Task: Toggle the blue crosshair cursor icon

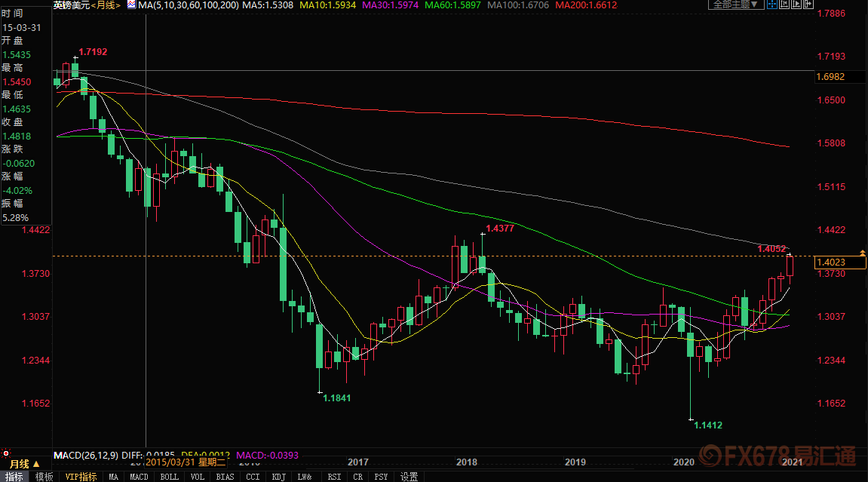Action: (x=771, y=5)
